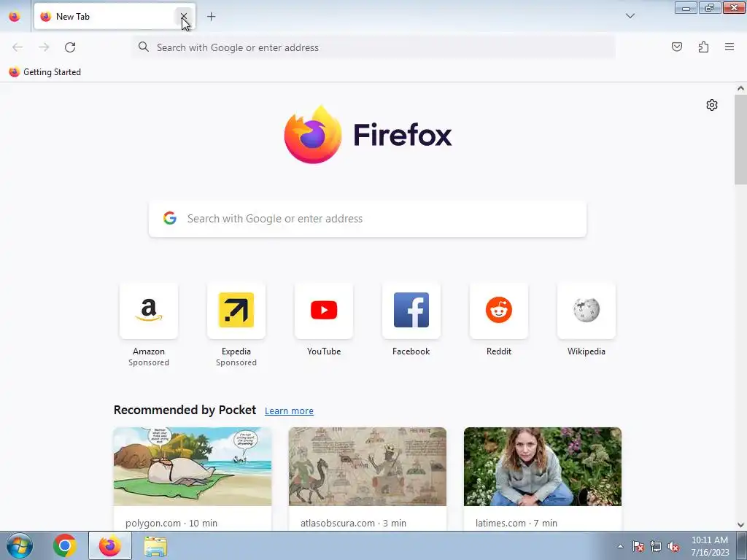Open the polygon.com comic story thumbnail
This screenshot has height=560, width=747.
(193, 467)
